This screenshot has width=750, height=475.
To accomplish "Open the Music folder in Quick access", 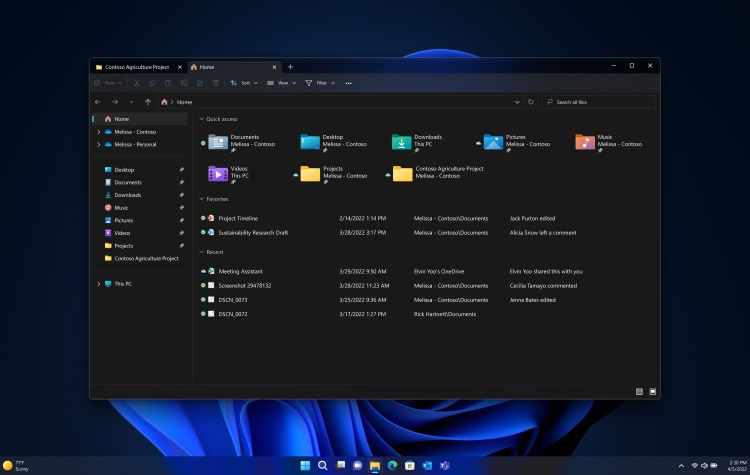I will (585, 142).
